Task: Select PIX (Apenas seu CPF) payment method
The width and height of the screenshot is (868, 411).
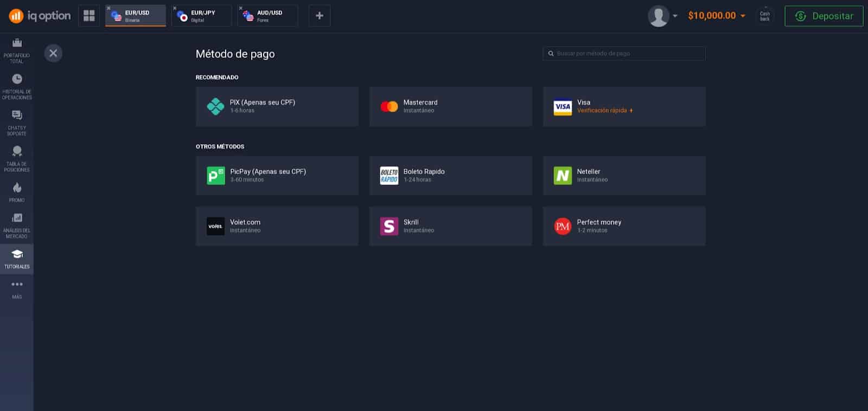Action: 277,106
